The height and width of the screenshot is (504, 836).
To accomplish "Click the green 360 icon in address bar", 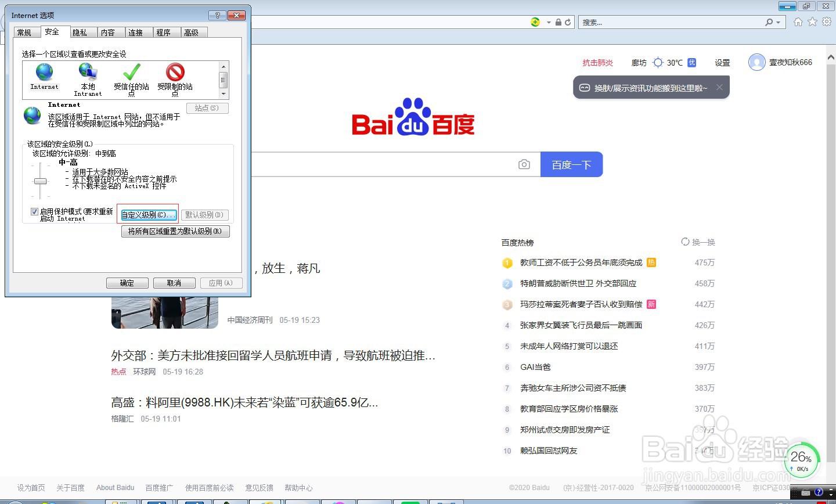I will coord(535,22).
